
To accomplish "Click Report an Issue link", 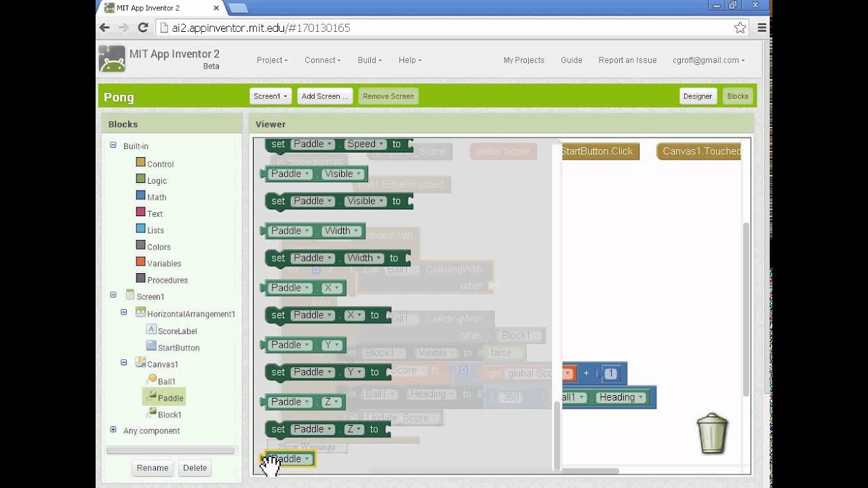I will (x=627, y=60).
